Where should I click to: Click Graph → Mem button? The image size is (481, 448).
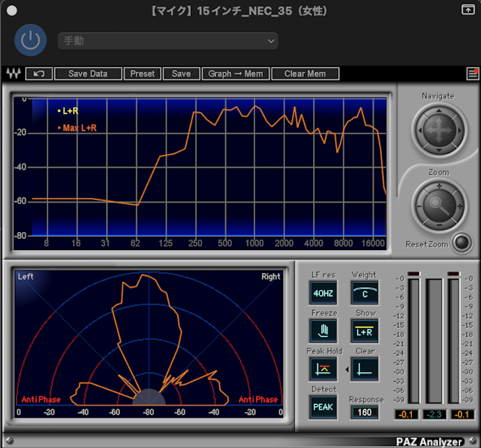pos(236,74)
